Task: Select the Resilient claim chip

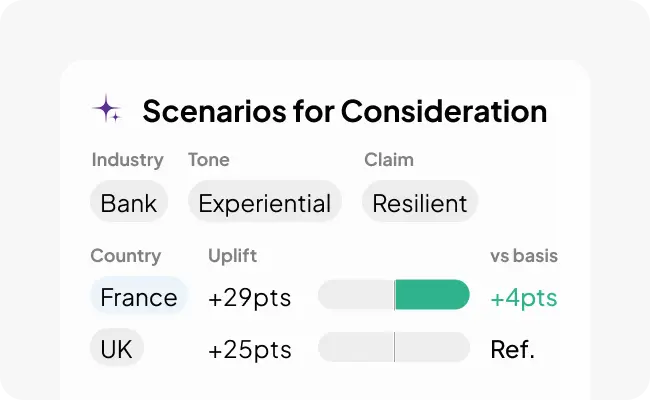Action: tap(420, 203)
